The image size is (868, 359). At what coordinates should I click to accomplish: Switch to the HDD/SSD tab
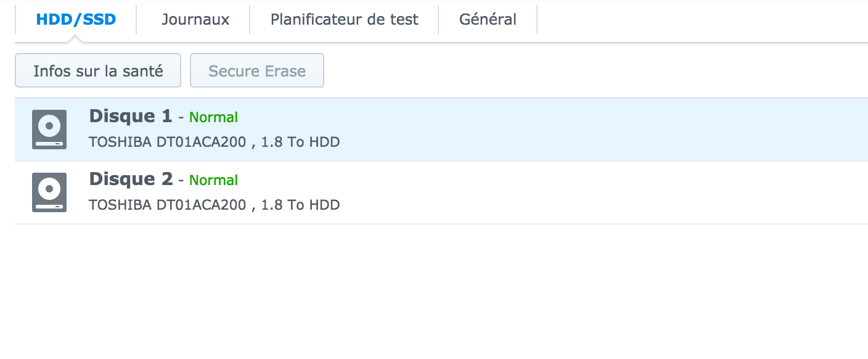pos(76,19)
